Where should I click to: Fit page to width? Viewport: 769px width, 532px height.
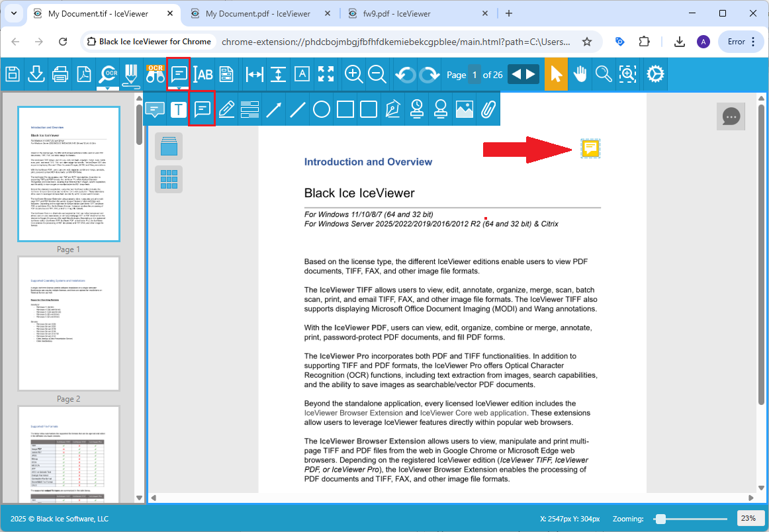(255, 75)
